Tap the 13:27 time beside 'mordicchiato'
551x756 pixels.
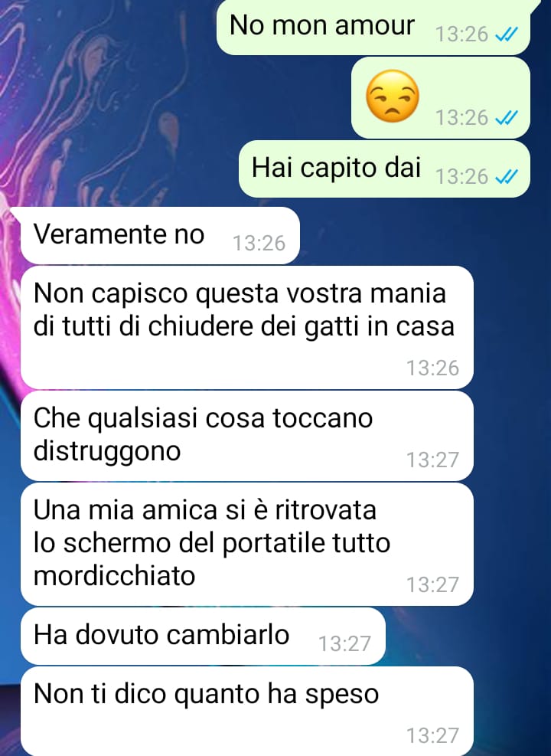click(x=433, y=585)
